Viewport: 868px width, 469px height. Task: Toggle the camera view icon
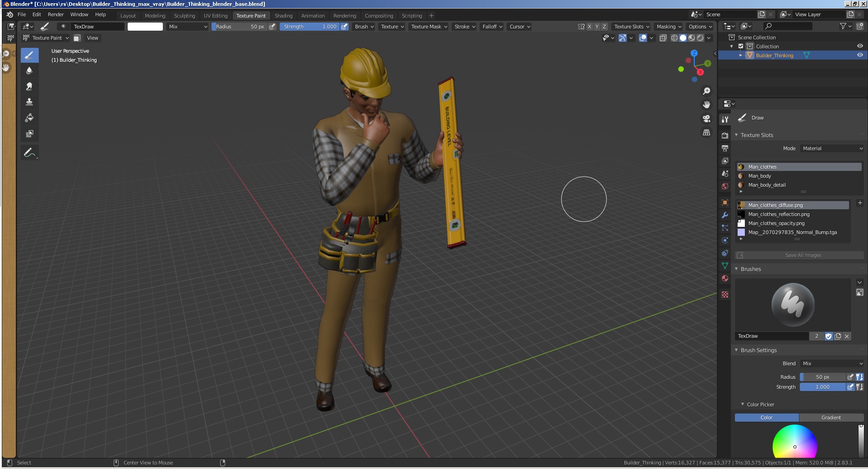click(706, 119)
